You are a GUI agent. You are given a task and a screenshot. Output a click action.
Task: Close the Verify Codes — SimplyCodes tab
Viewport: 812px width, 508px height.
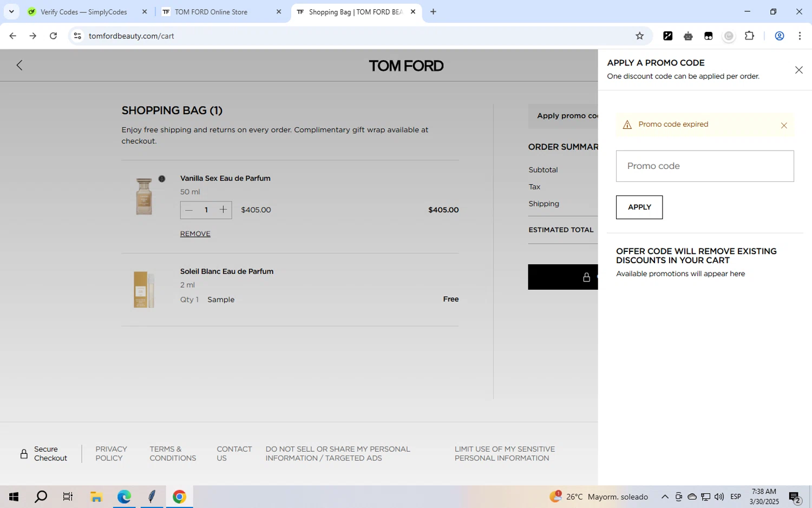[x=145, y=12]
